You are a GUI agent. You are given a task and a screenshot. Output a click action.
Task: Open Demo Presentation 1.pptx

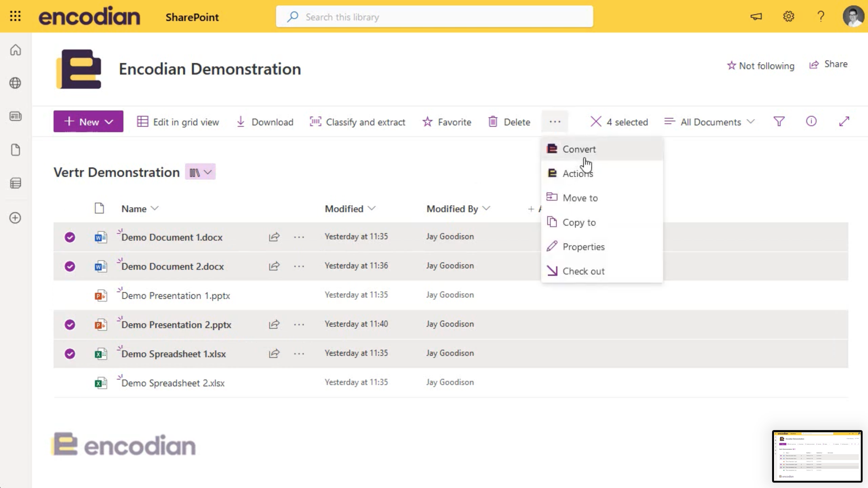click(x=176, y=296)
